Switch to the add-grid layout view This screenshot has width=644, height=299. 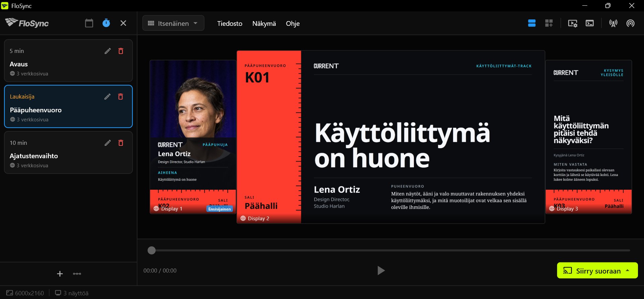point(549,23)
